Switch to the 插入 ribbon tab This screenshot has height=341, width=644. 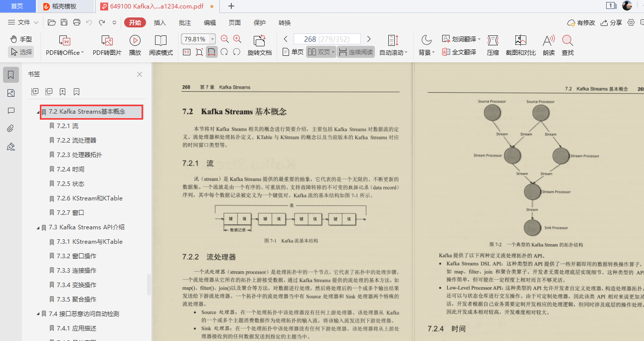click(x=159, y=22)
